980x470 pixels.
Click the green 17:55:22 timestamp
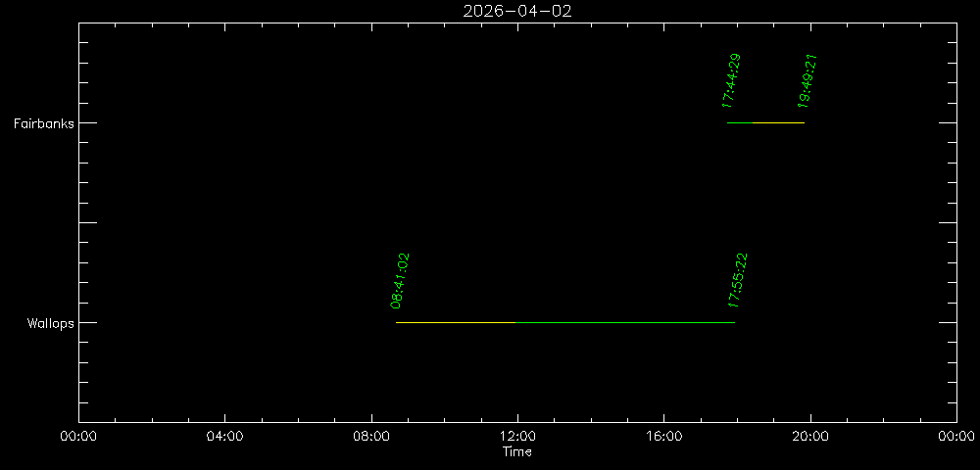(x=738, y=280)
